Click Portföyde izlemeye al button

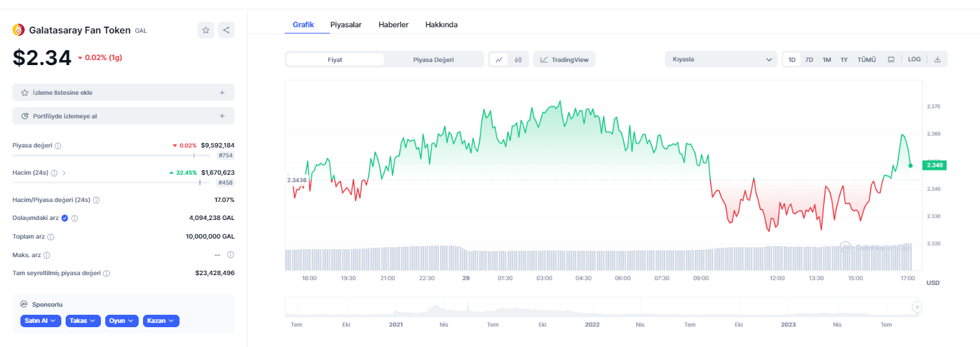[x=123, y=116]
